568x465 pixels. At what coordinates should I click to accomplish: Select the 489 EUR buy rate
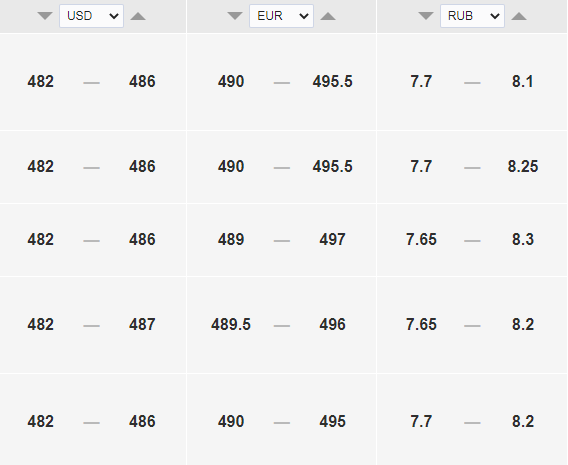coord(231,239)
